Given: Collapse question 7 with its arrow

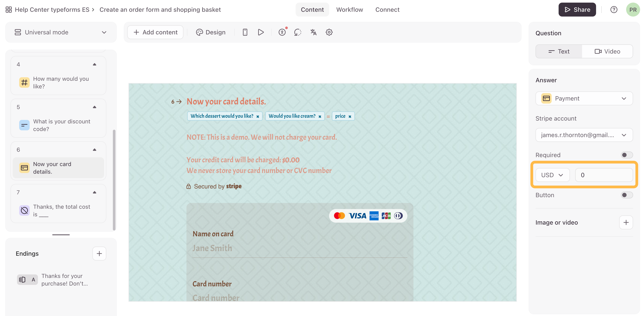Looking at the screenshot, I should [95, 192].
